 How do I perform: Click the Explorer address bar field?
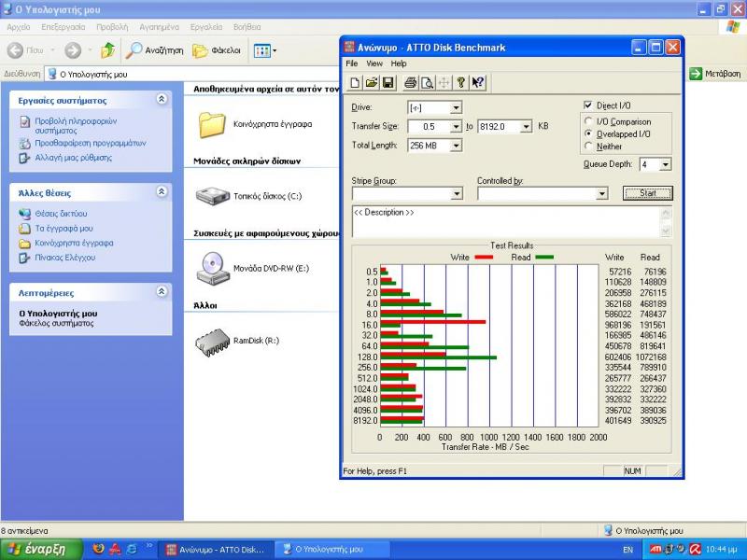193,74
